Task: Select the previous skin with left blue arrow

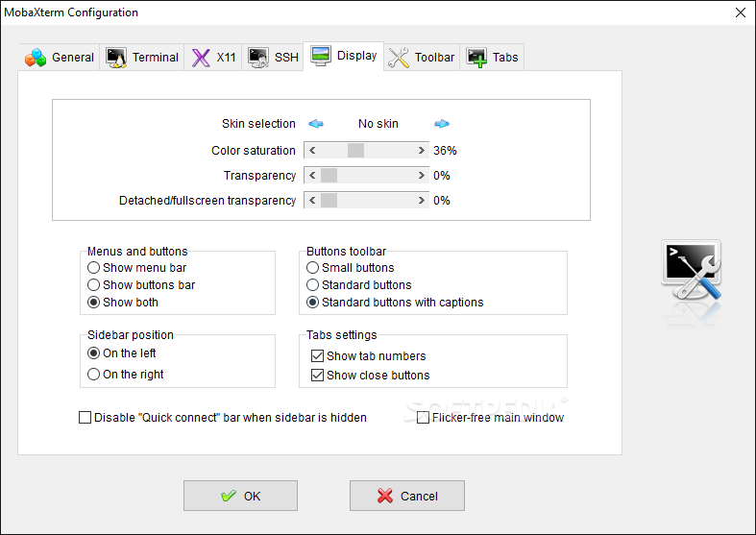Action: (x=316, y=124)
